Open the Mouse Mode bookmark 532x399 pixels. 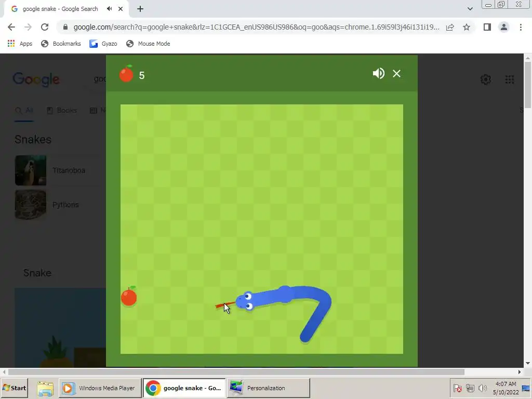pyautogui.click(x=148, y=44)
